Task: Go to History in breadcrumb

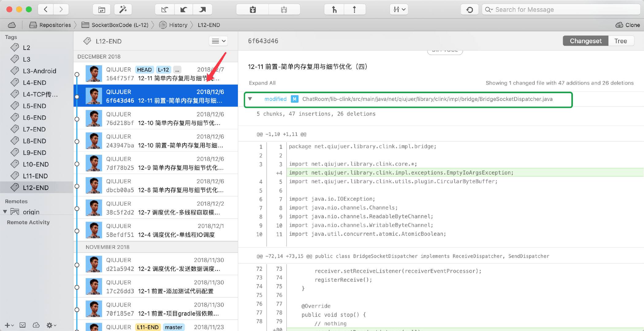Action: click(178, 25)
